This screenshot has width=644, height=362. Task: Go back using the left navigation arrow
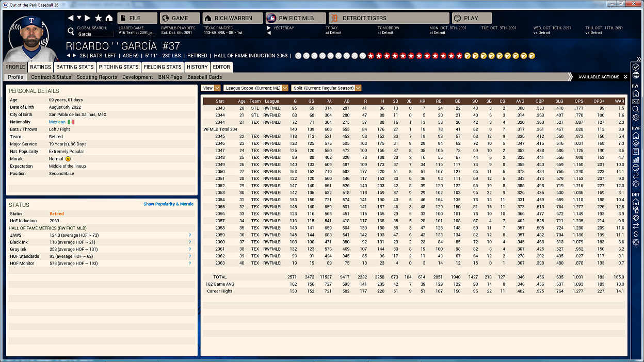(71, 18)
